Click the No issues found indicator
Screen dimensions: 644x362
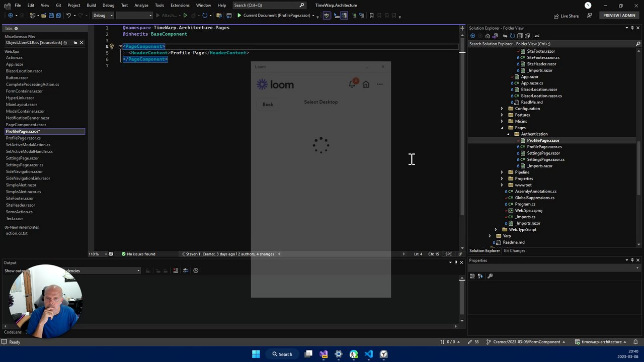(138, 254)
